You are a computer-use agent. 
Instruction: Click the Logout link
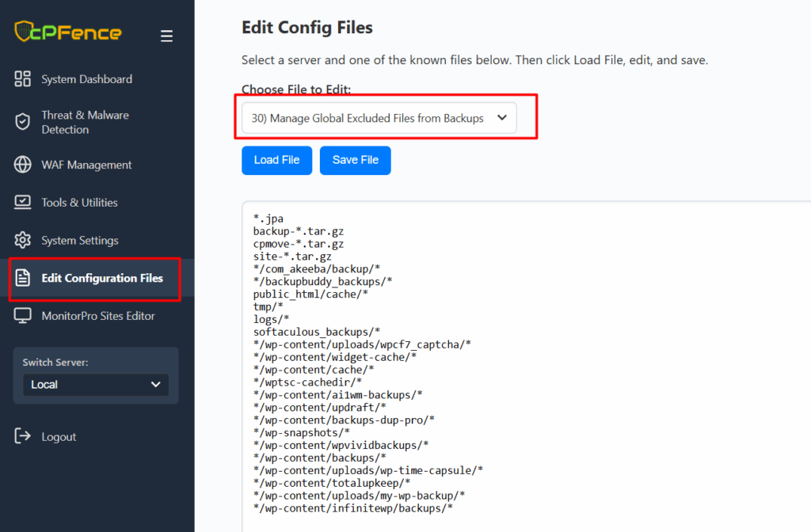(59, 437)
